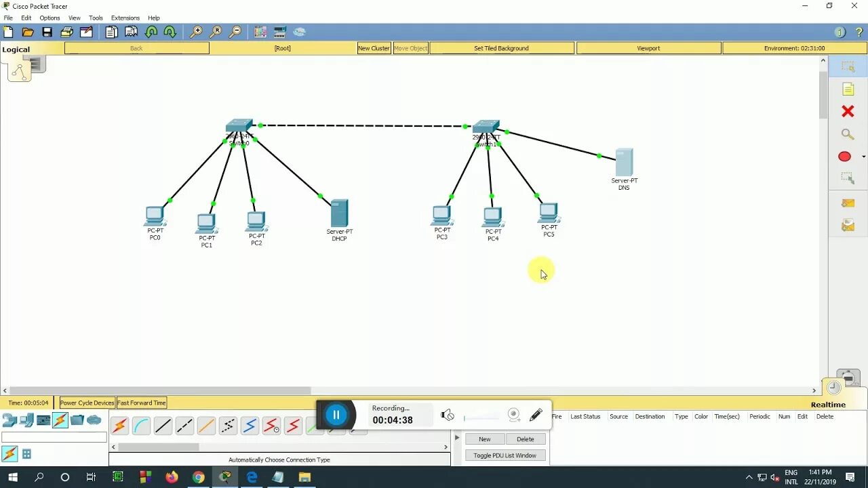Click the Viewport button
868x488 pixels.
(648, 48)
